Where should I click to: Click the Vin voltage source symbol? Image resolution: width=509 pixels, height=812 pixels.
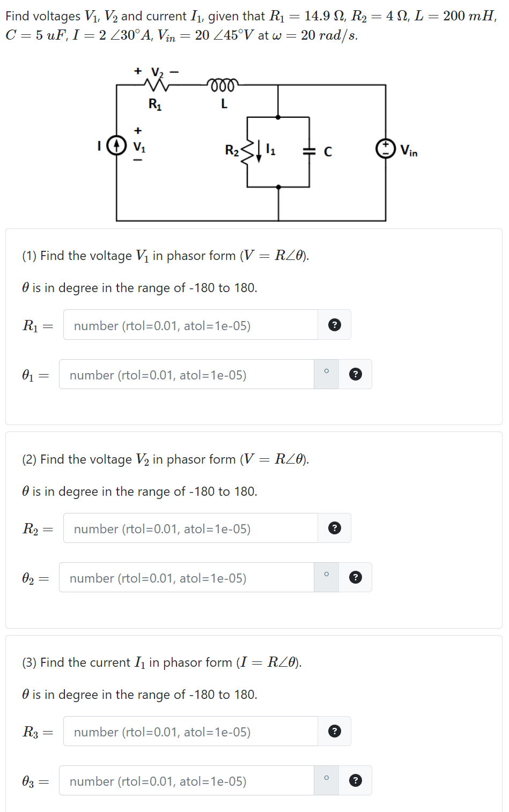click(387, 149)
